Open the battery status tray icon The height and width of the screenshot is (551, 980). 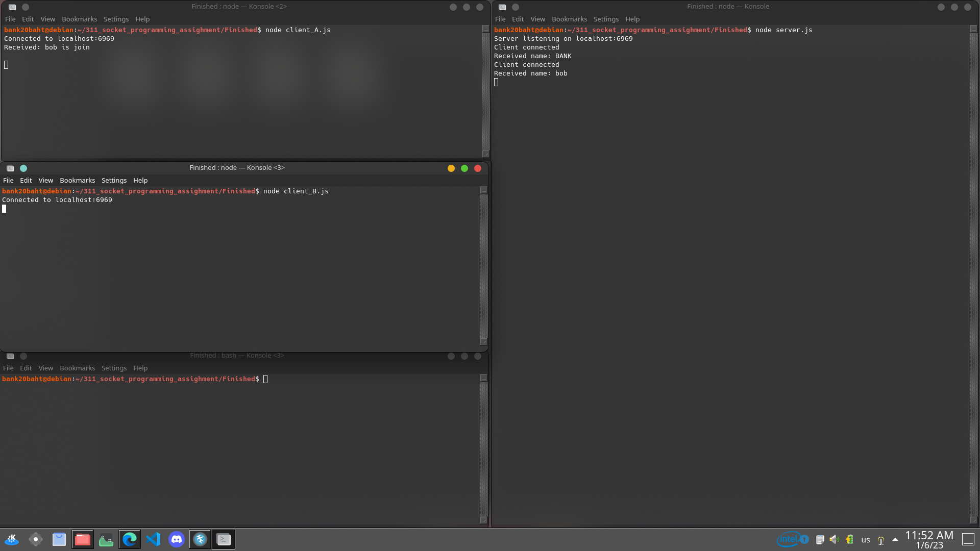(849, 540)
